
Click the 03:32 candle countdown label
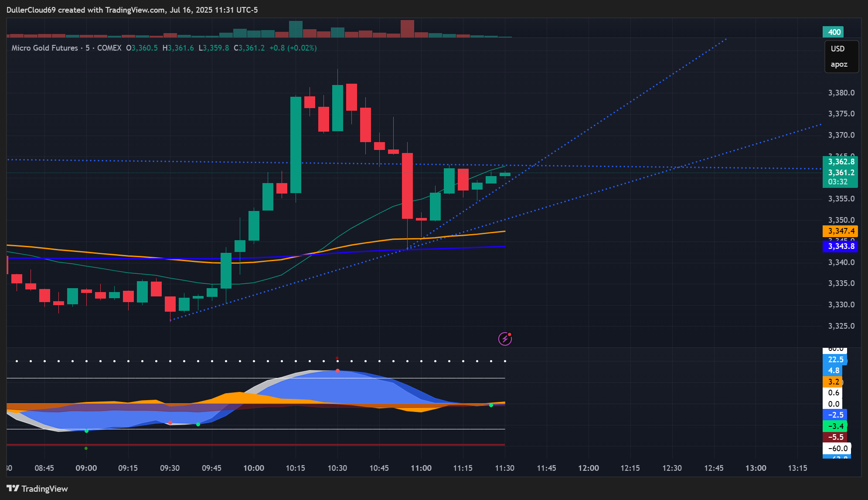coord(838,182)
